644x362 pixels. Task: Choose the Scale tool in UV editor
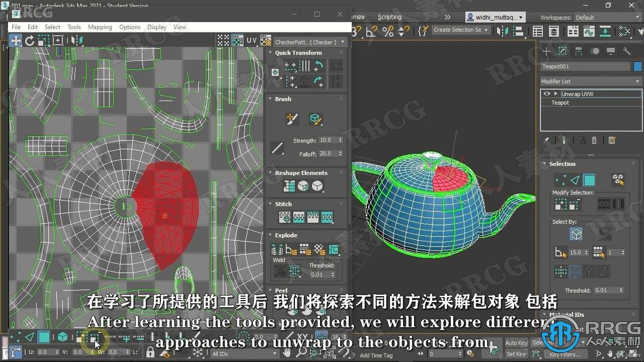pyautogui.click(x=44, y=41)
